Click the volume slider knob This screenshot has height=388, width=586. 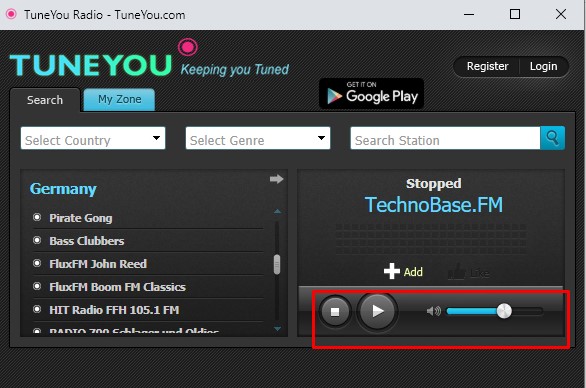504,311
